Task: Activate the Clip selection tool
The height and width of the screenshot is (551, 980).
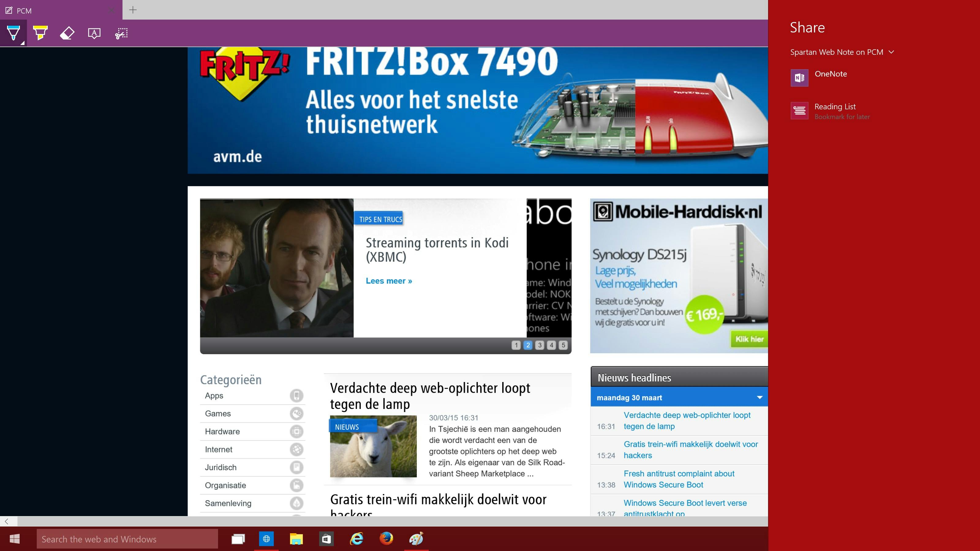Action: (x=121, y=33)
